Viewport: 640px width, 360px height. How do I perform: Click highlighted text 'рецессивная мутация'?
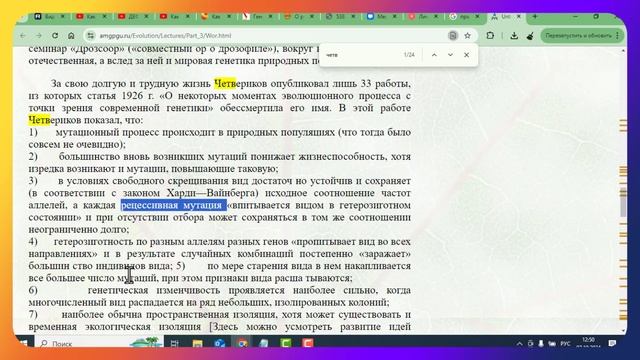(173, 205)
